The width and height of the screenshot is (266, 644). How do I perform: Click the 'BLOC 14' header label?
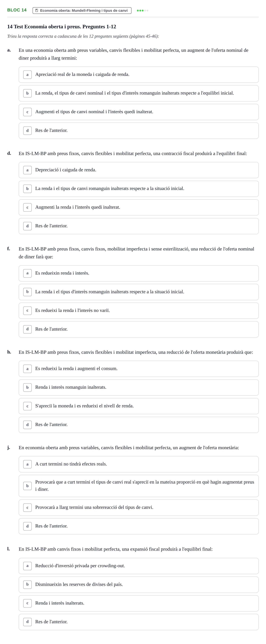17,10
